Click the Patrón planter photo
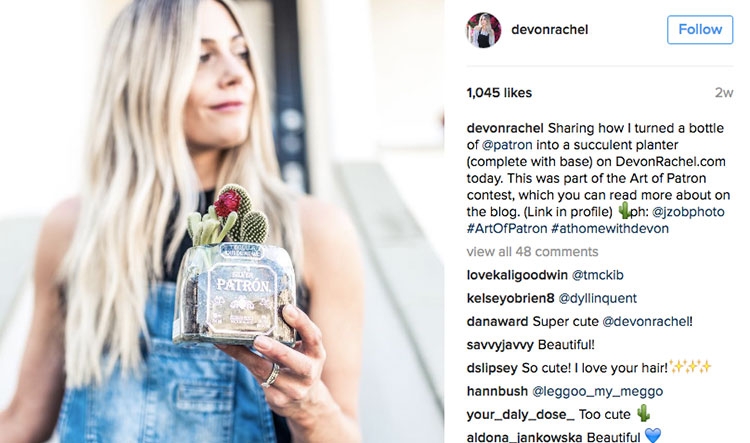 (x=222, y=222)
